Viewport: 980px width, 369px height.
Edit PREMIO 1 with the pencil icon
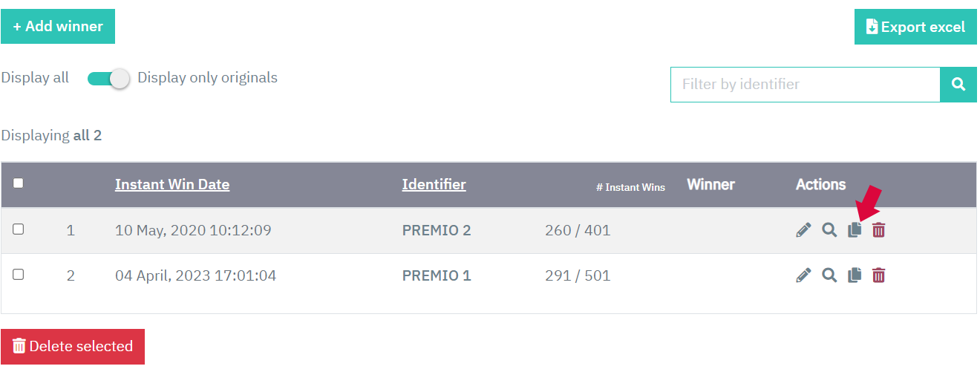[x=803, y=275]
